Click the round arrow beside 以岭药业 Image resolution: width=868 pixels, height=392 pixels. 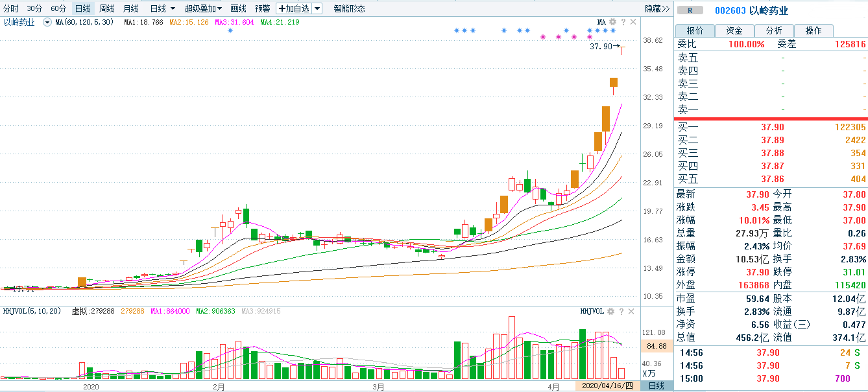[x=47, y=22]
